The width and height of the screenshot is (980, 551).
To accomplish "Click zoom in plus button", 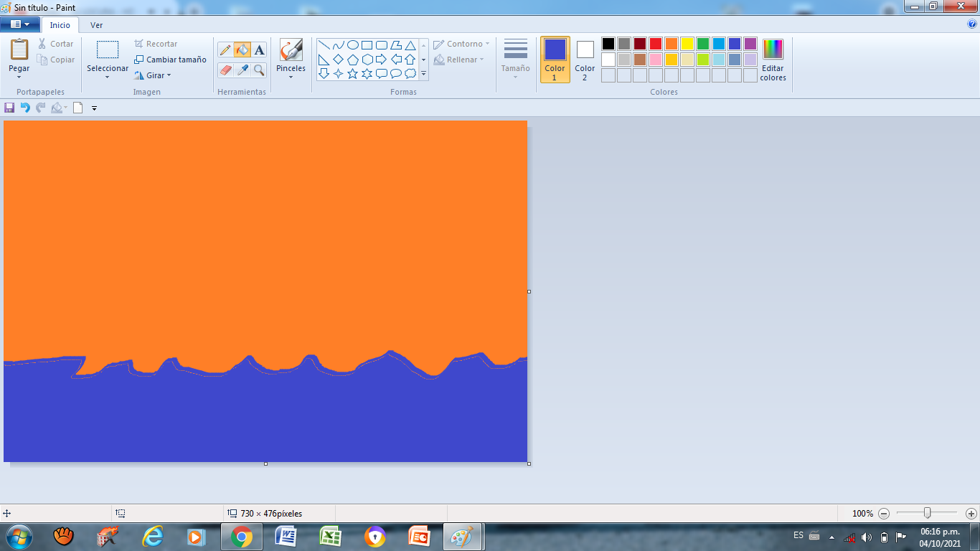I will click(971, 514).
